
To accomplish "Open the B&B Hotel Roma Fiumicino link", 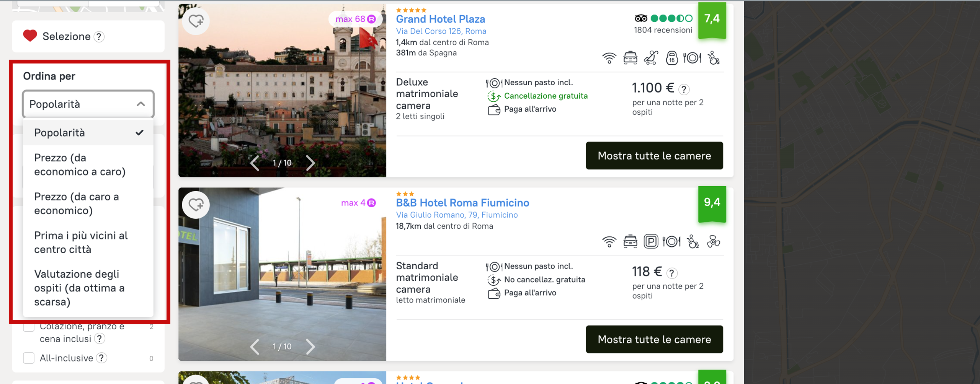I will tap(462, 203).
